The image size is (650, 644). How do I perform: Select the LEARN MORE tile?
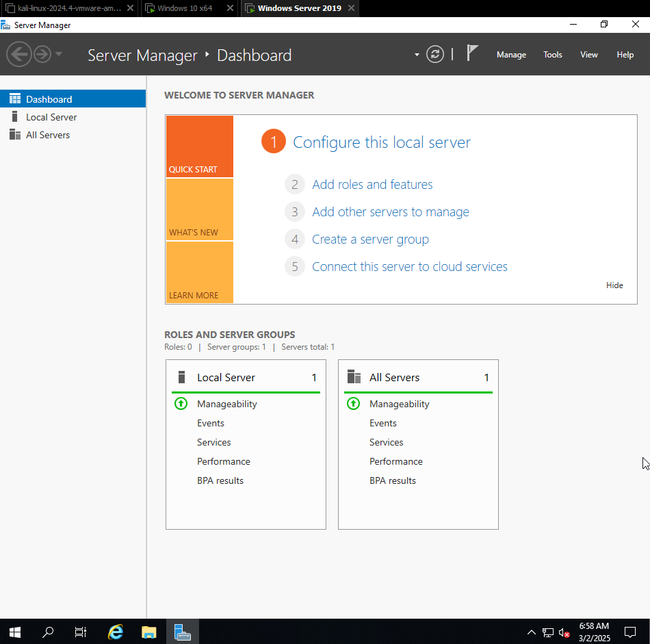coord(199,273)
